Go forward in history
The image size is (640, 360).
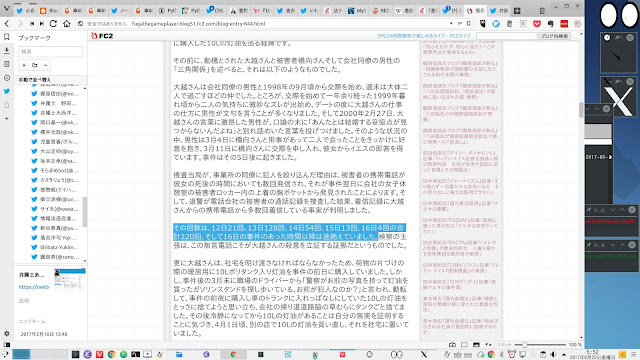pyautogui.click(x=20, y=24)
